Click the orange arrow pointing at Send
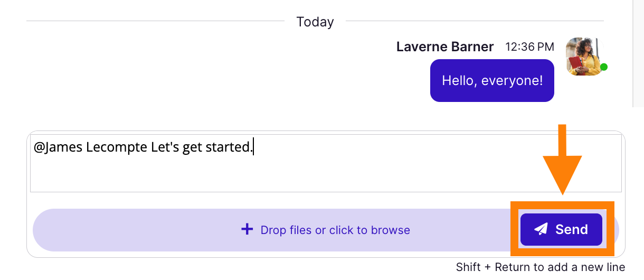The width and height of the screenshot is (644, 280). [x=562, y=159]
